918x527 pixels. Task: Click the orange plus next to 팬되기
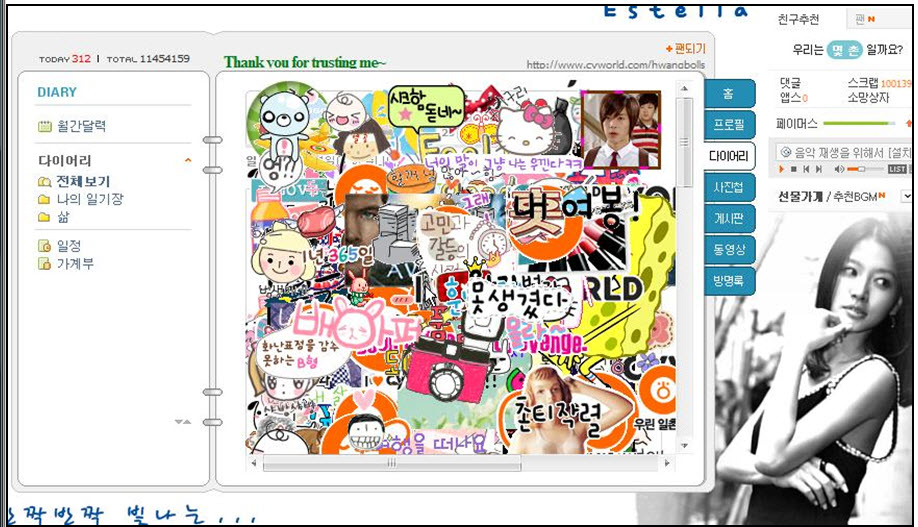[x=669, y=49]
